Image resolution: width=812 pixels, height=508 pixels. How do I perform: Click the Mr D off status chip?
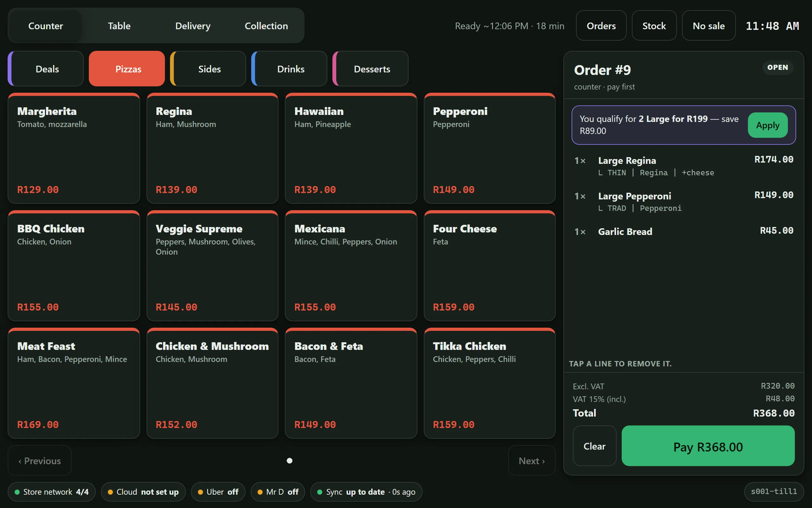[x=278, y=491]
